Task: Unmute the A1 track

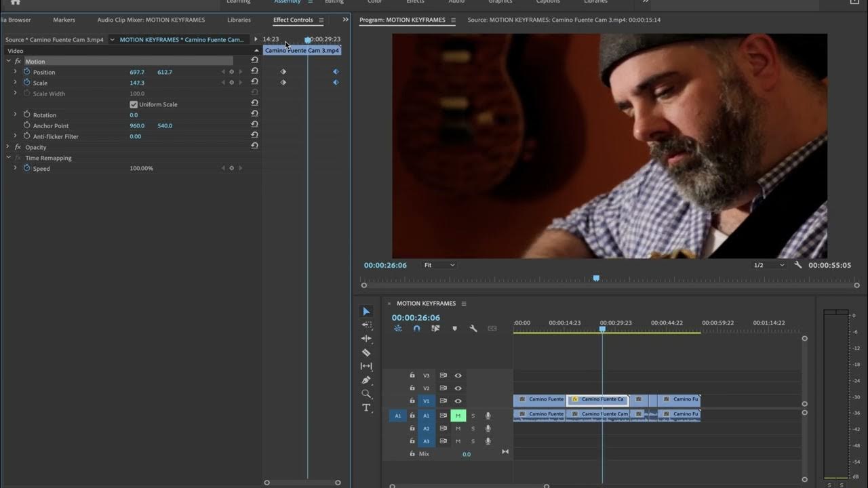Action: [x=458, y=415]
